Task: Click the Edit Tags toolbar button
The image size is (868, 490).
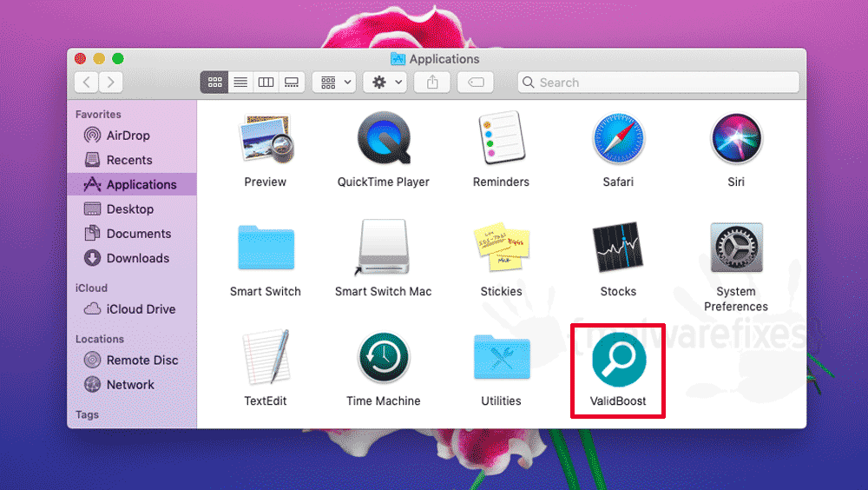Action: click(x=476, y=83)
